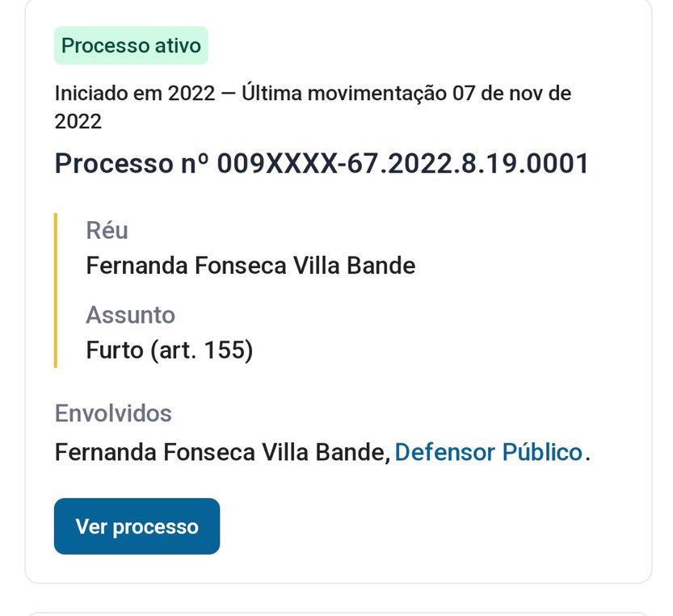The height and width of the screenshot is (616, 673).
Task: Click the next card's top edge at the bottom
Action: (x=338, y=613)
